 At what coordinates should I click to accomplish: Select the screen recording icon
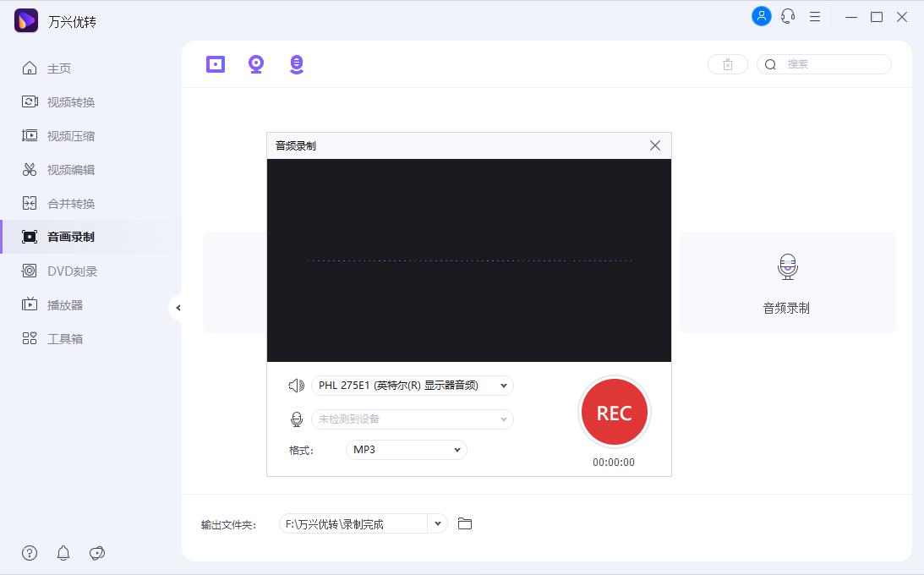[215, 63]
